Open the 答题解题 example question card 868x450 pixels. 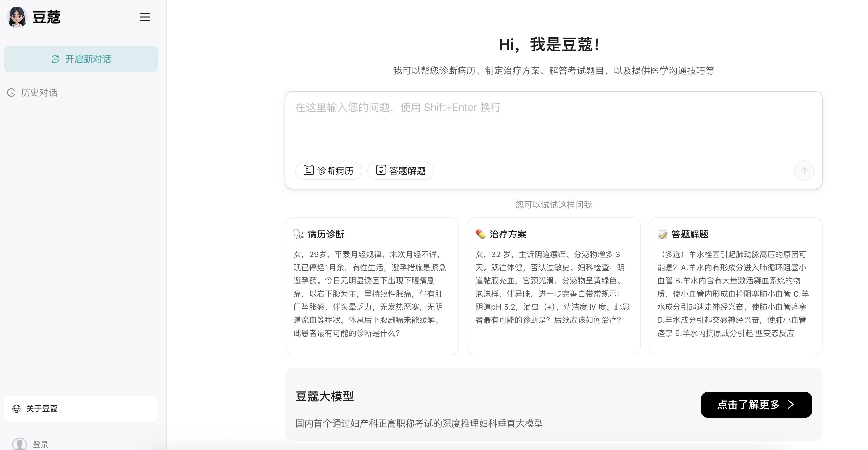(x=735, y=286)
